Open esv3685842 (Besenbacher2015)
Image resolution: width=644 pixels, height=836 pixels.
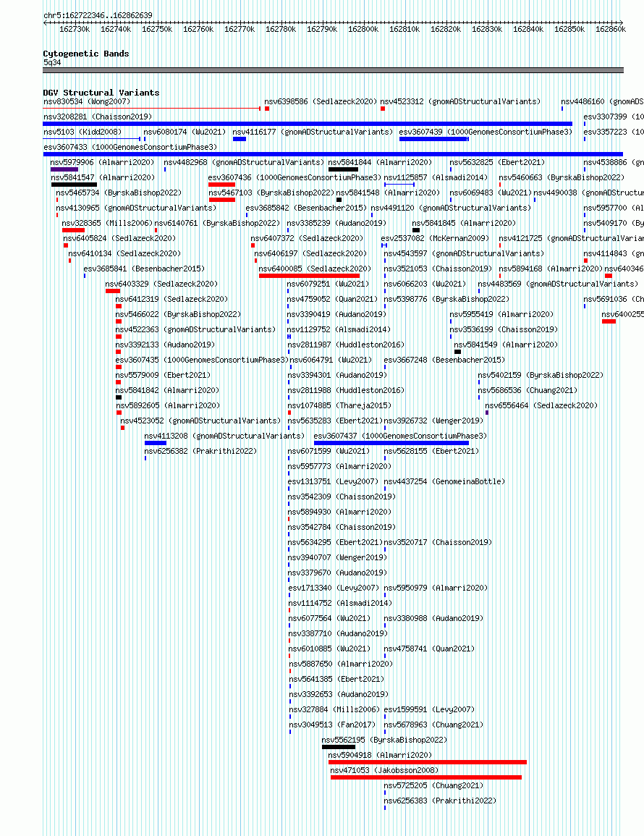point(307,208)
